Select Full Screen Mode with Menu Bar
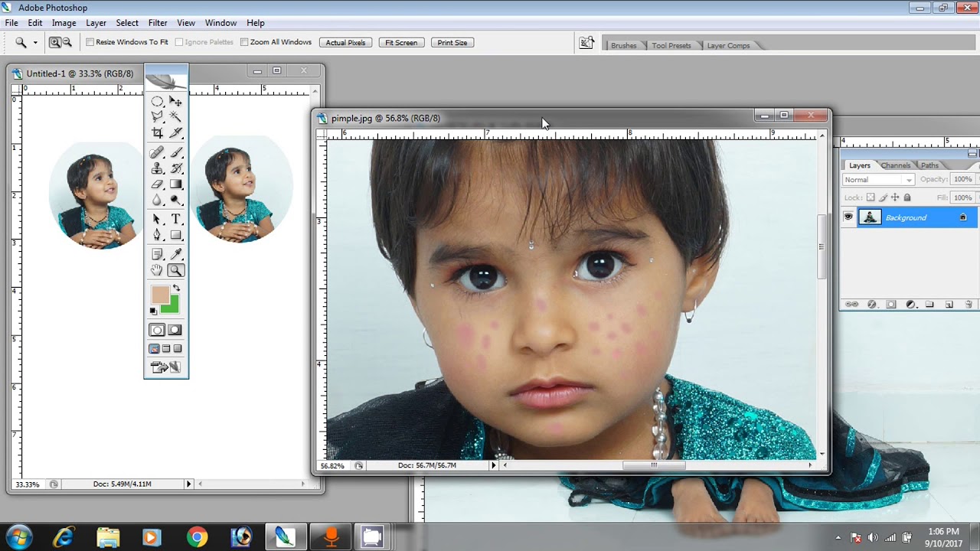Image resolution: width=980 pixels, height=551 pixels. 166,349
